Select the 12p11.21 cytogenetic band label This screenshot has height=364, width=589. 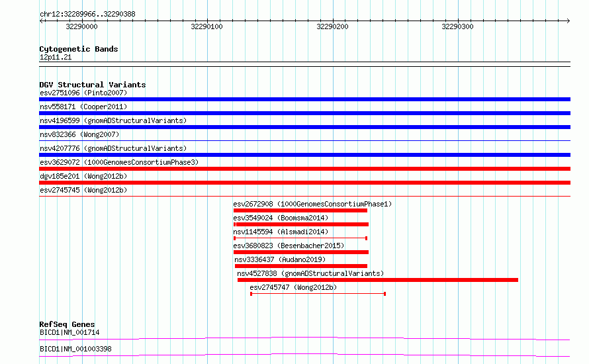56,57
